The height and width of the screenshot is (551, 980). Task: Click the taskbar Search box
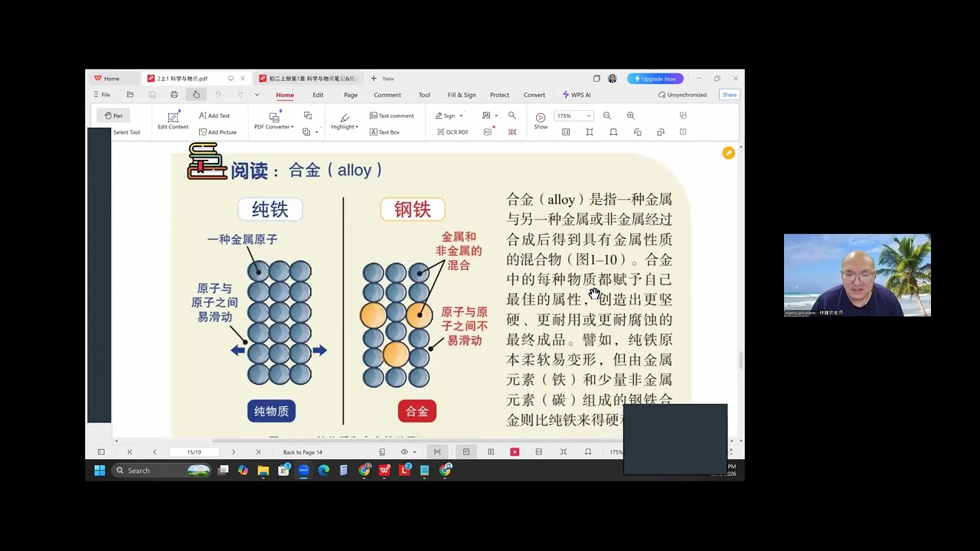click(x=162, y=471)
